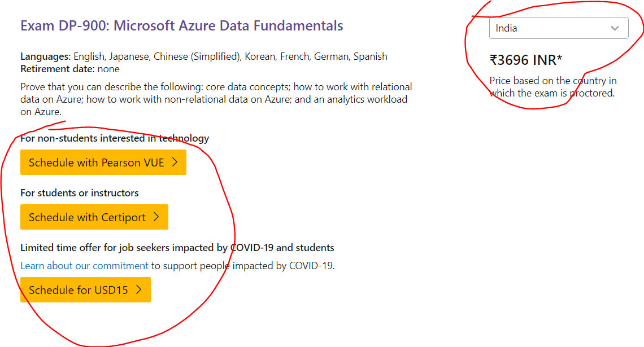Click the arrow icon on the USD15 button
The image size is (644, 347).
[139, 289]
